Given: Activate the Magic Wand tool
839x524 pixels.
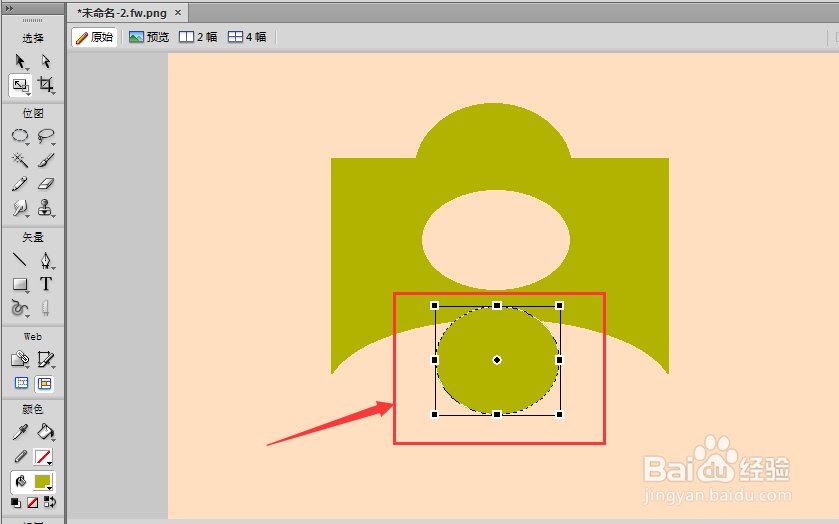Looking at the screenshot, I should [x=20, y=160].
